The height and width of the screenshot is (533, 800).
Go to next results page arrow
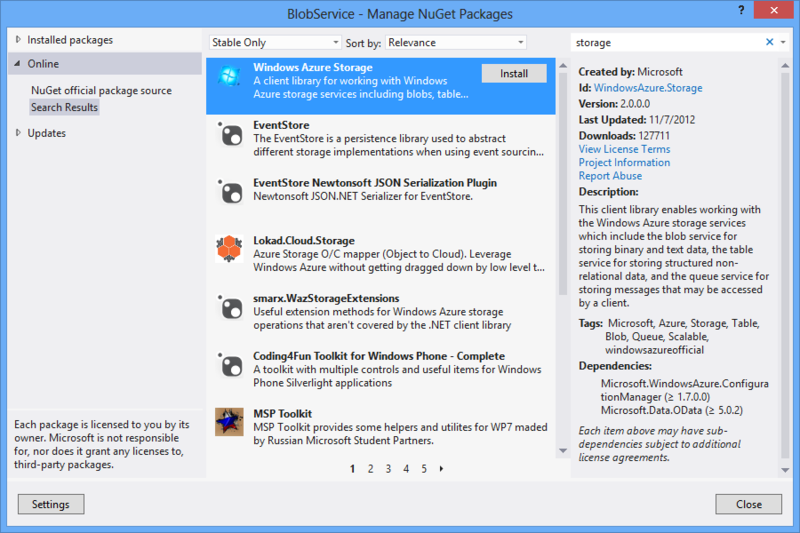pyautogui.click(x=441, y=469)
